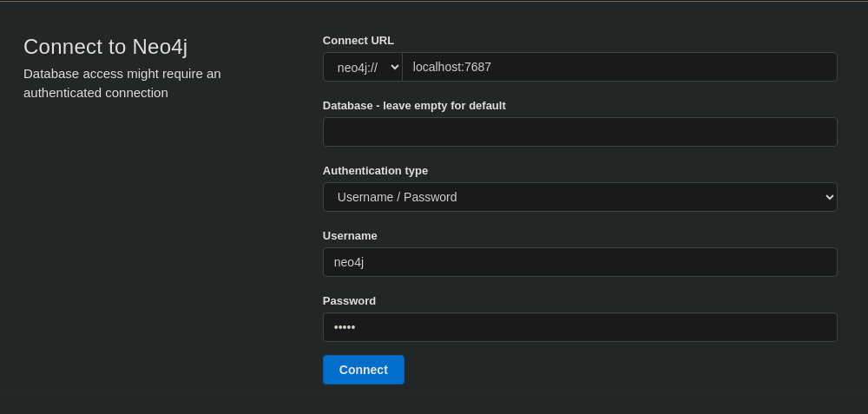Click the Authentication type label
868x414 pixels.
pyautogui.click(x=375, y=170)
